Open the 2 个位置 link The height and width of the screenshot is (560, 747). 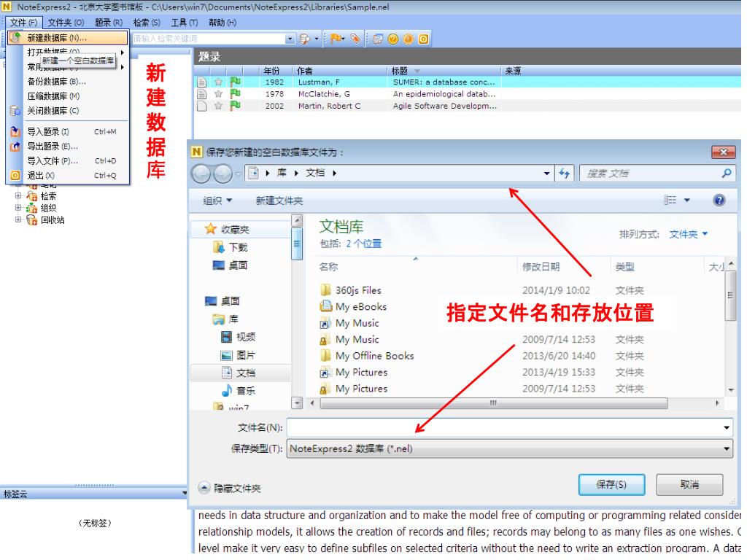[x=364, y=244]
